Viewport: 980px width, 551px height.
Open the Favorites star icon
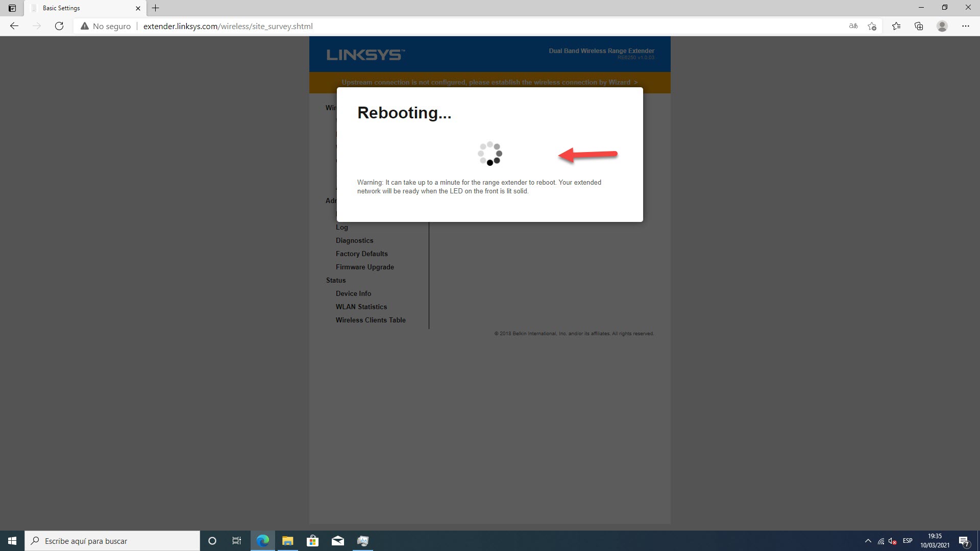point(896,26)
